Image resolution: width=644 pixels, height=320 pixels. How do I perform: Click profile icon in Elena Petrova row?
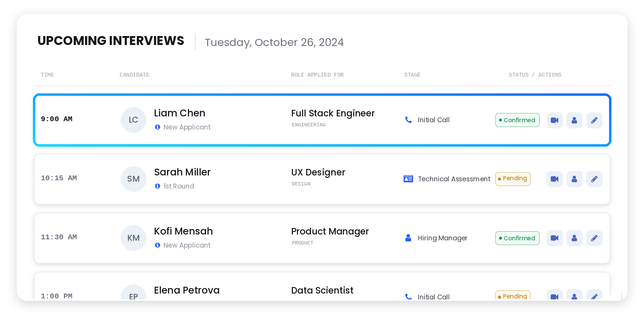[574, 295]
